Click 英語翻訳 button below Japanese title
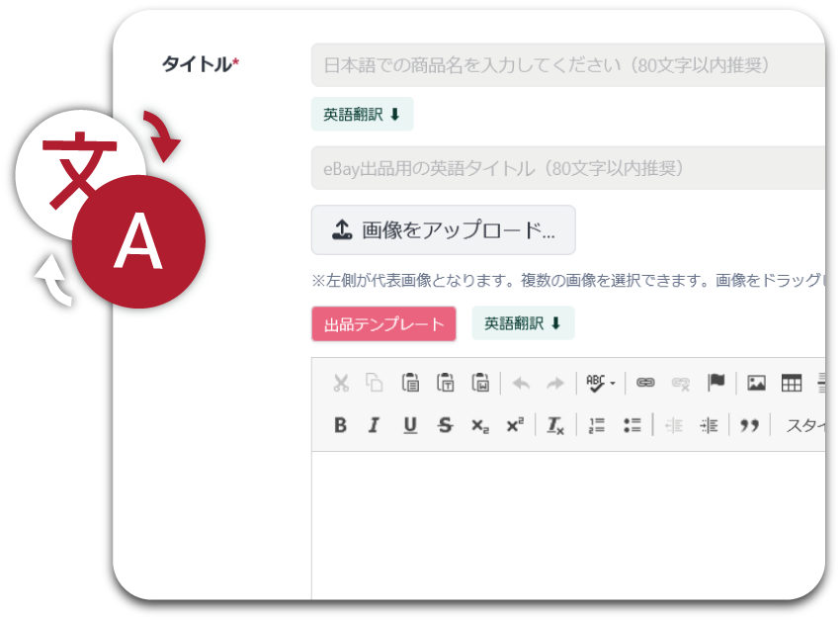Viewport: 840px width, 621px height. click(x=362, y=115)
